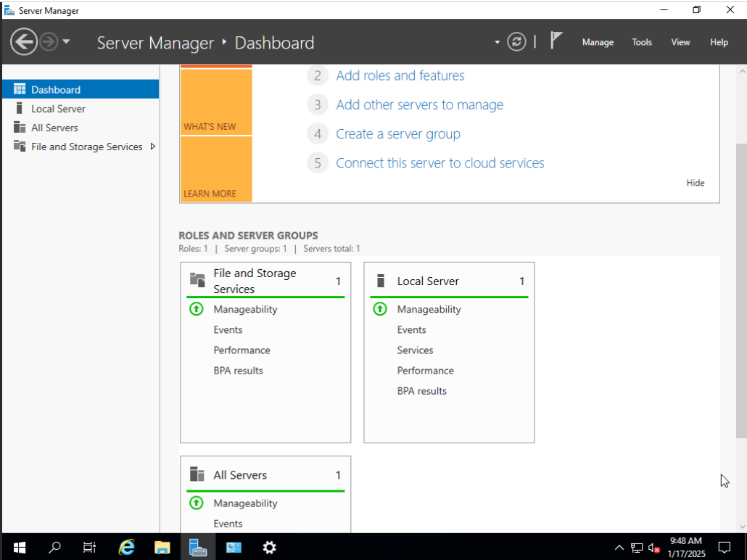The height and width of the screenshot is (560, 747).
Task: Click the scrollbar up arrow
Action: [x=742, y=72]
